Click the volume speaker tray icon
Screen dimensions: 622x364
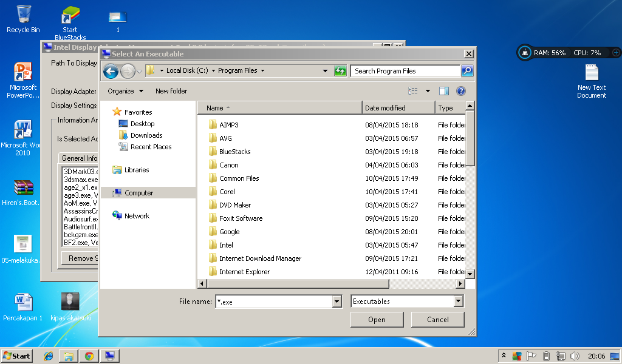575,356
